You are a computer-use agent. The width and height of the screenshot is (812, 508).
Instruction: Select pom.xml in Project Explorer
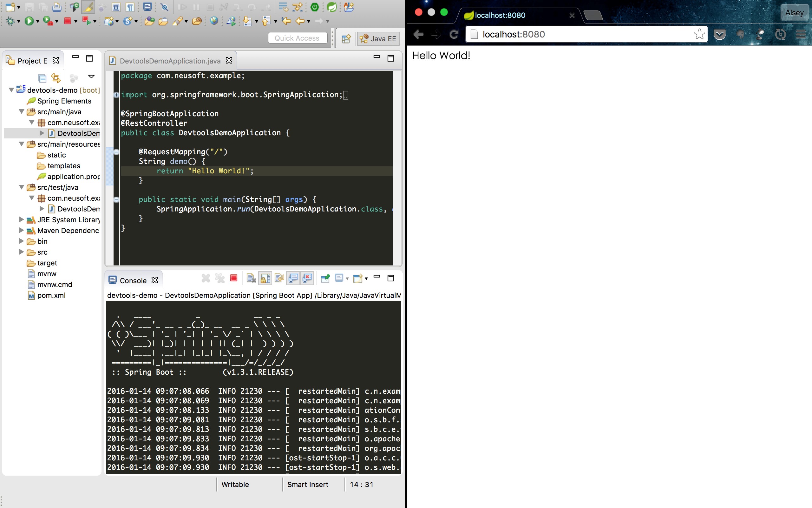point(51,295)
